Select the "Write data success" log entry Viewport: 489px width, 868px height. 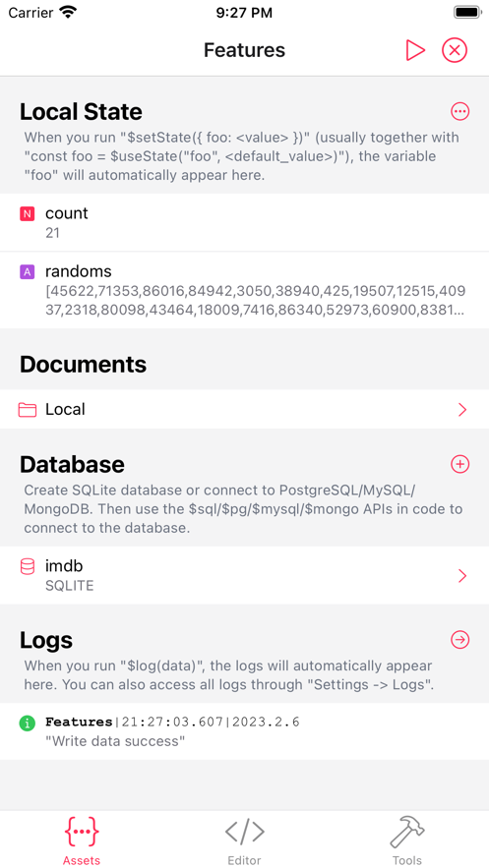click(x=244, y=731)
